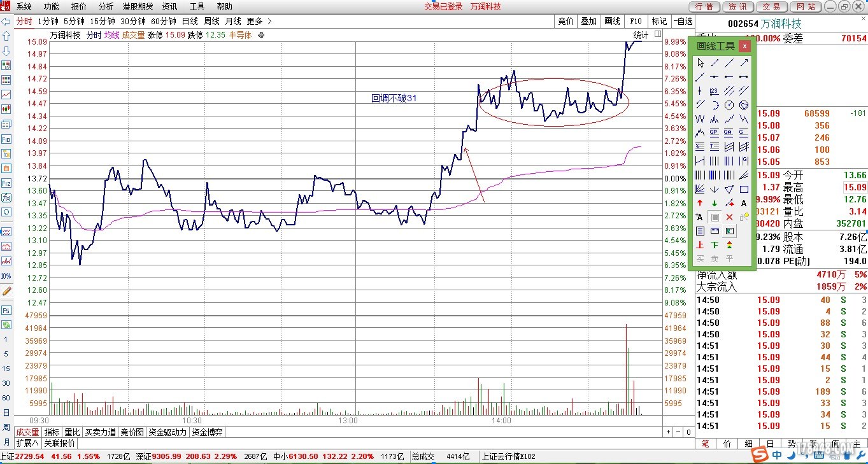Screen dimensions: 868x464
Task: Click the minus zoom button below chart
Action: click(x=678, y=432)
